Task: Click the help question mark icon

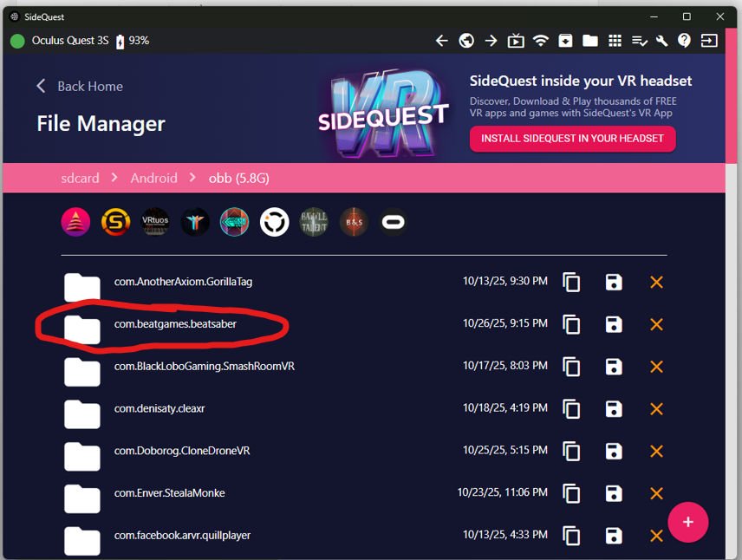Action: (684, 41)
